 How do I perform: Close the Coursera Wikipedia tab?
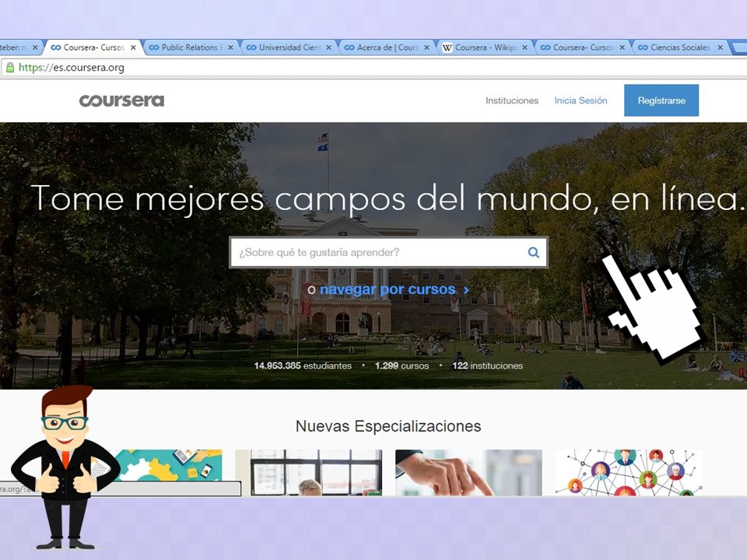click(524, 47)
